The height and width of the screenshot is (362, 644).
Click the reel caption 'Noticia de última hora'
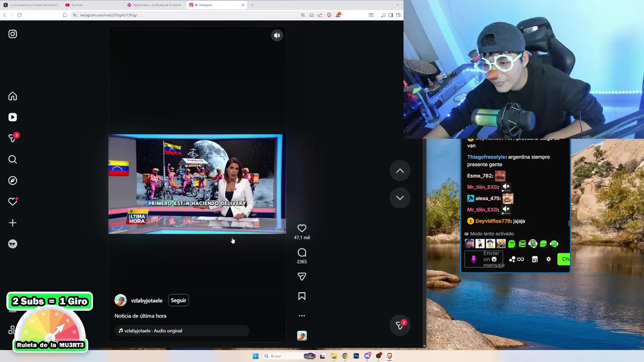click(x=140, y=316)
